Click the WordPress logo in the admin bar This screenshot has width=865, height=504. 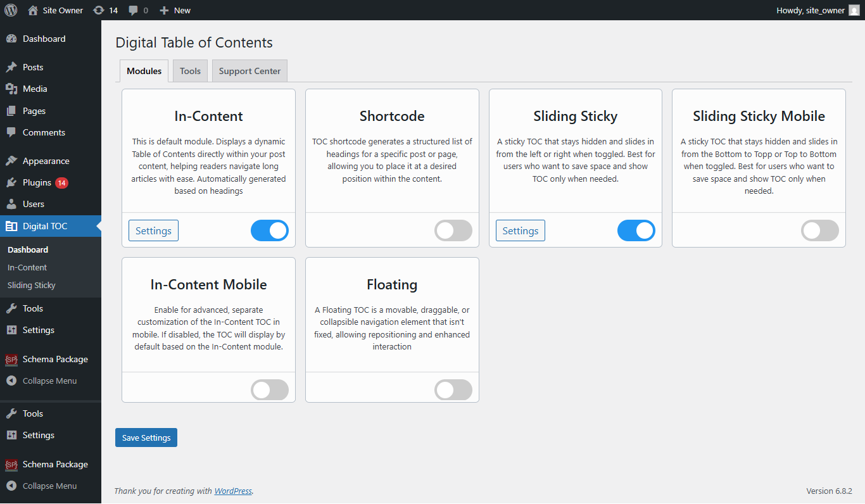(x=10, y=9)
